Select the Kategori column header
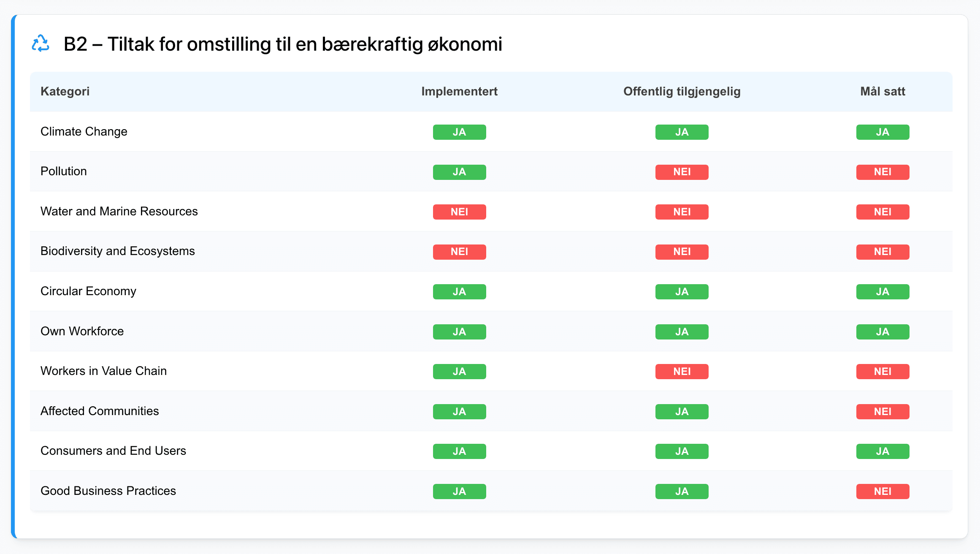This screenshot has height=554, width=980. [65, 91]
